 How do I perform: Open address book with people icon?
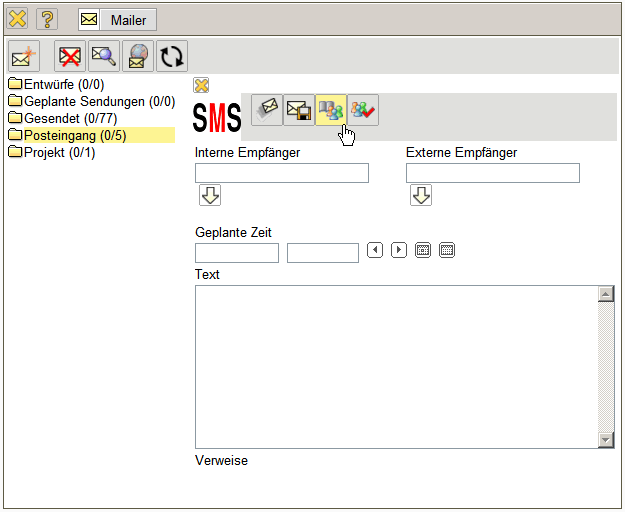click(331, 110)
